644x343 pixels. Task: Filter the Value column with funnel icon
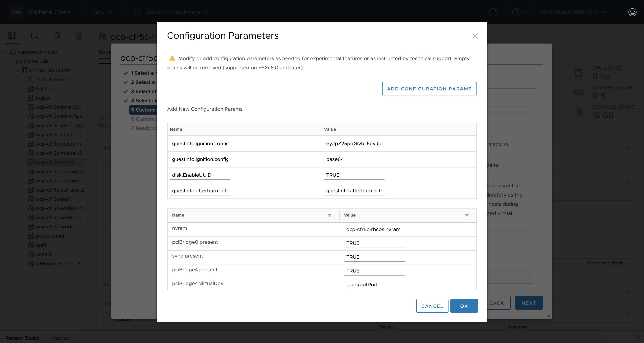(x=467, y=215)
